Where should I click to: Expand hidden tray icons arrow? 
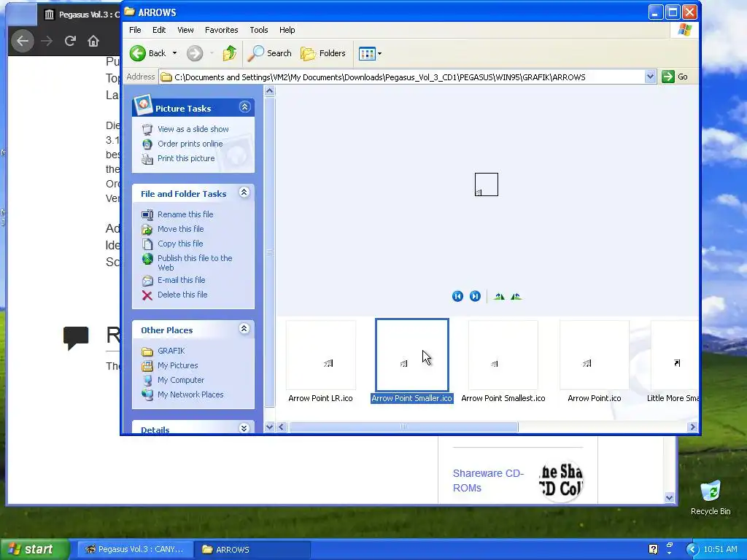[x=692, y=549]
